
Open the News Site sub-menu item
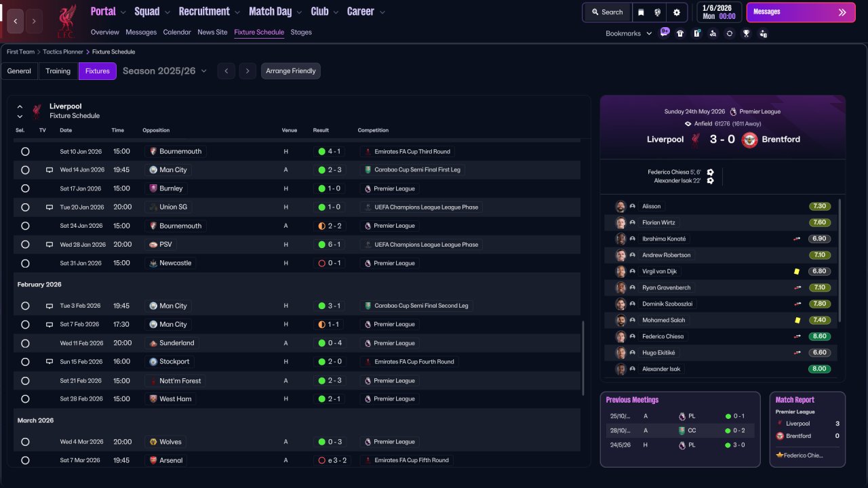(212, 32)
